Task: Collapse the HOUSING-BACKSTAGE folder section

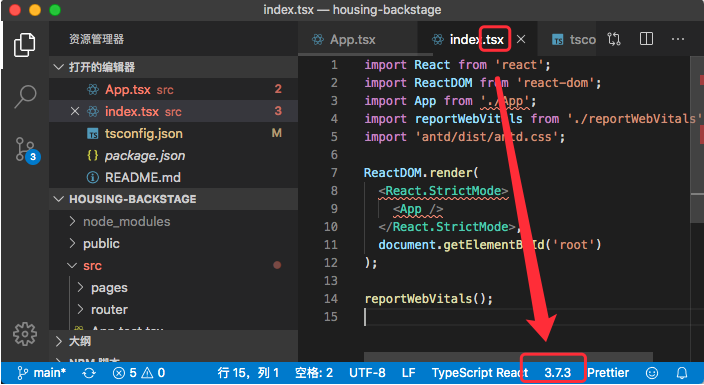Action: [174, 199]
